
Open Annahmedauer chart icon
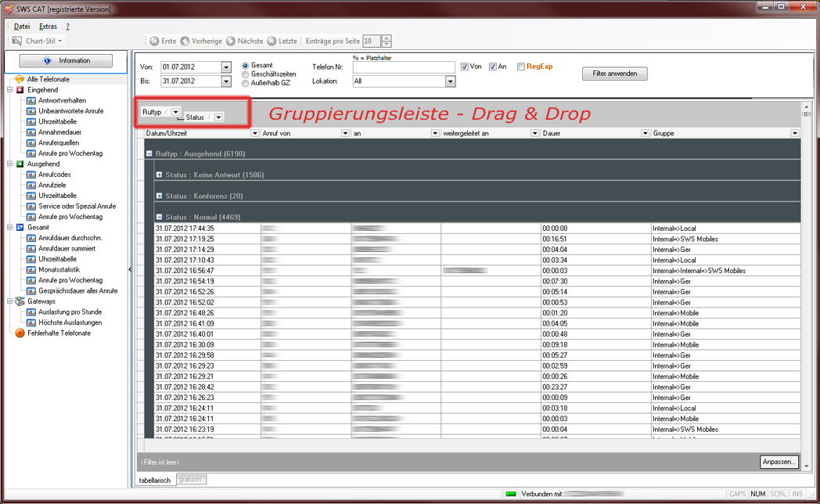pos(31,132)
